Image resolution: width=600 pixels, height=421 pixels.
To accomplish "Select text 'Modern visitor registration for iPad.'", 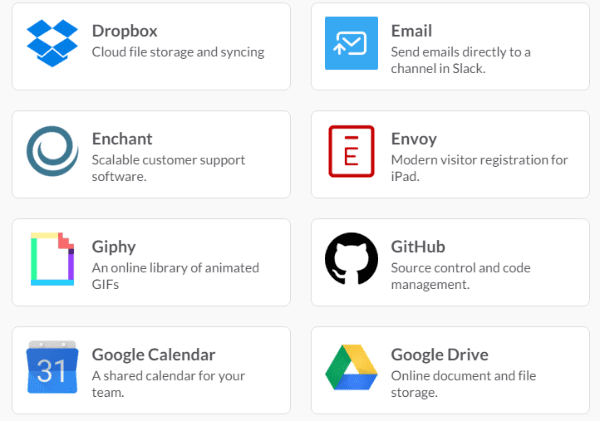I will coord(479,168).
